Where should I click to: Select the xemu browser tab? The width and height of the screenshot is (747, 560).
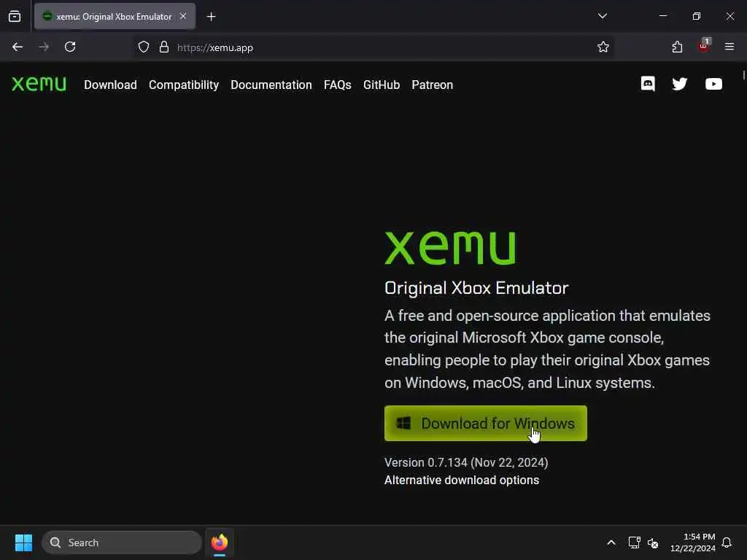115,17
